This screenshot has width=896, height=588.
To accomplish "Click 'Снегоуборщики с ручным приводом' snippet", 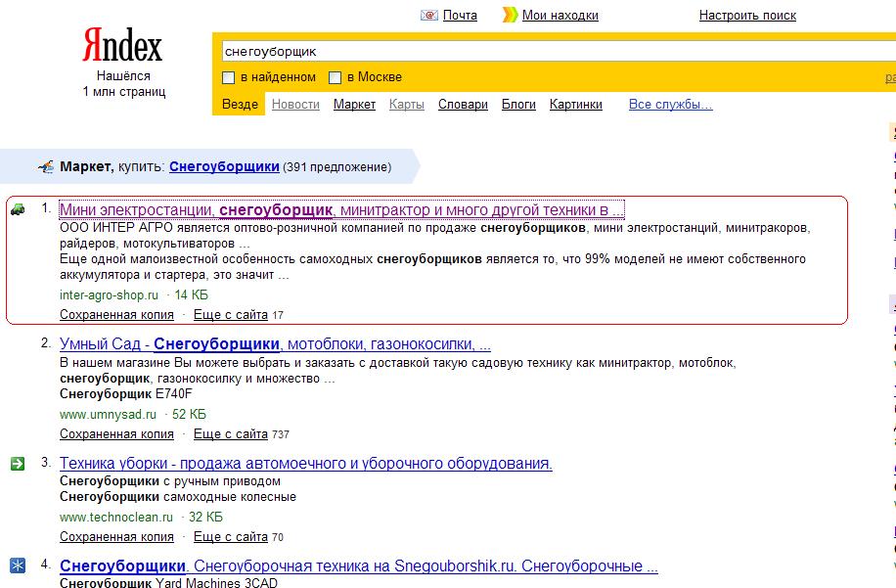I will pos(170,481).
